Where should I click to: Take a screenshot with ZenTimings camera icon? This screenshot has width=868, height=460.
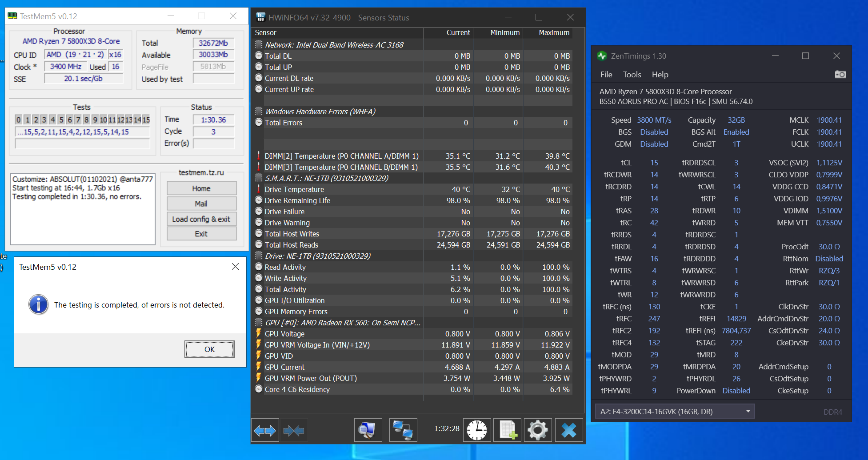tap(840, 74)
